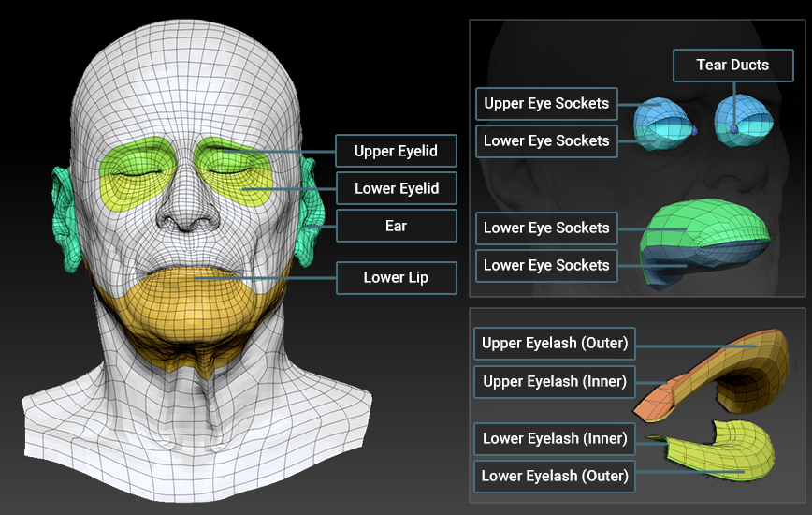Viewport: 812px width, 515px height.
Task: Click the Tear Ducts label
Action: pyautogui.click(x=732, y=66)
